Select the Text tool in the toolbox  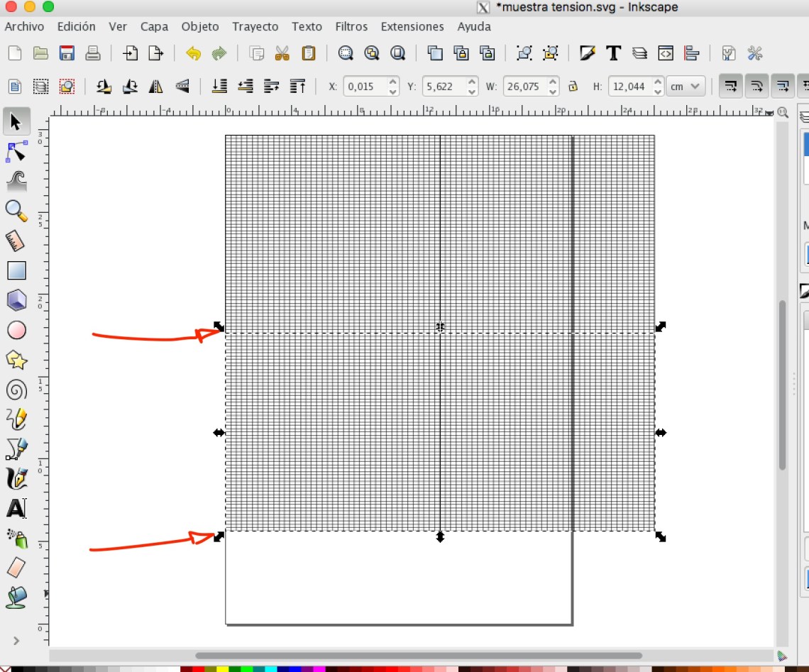pyautogui.click(x=16, y=508)
